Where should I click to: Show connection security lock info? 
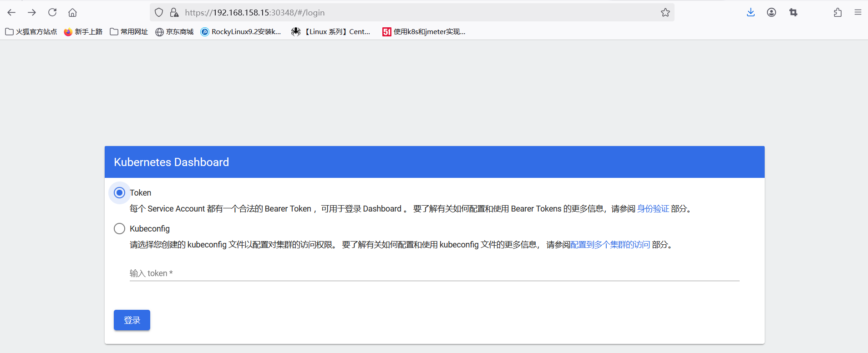click(174, 12)
